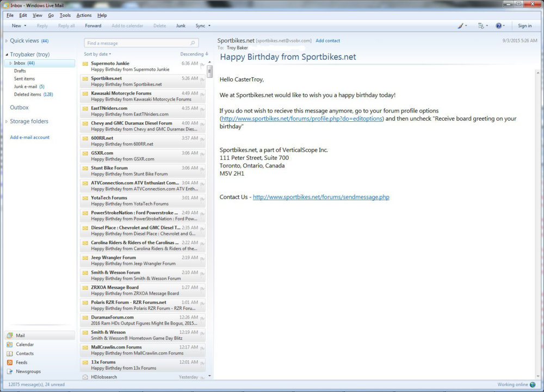This screenshot has width=544, height=392.
Task: Collapse the Troybaker account tree
Action: [x=7, y=55]
